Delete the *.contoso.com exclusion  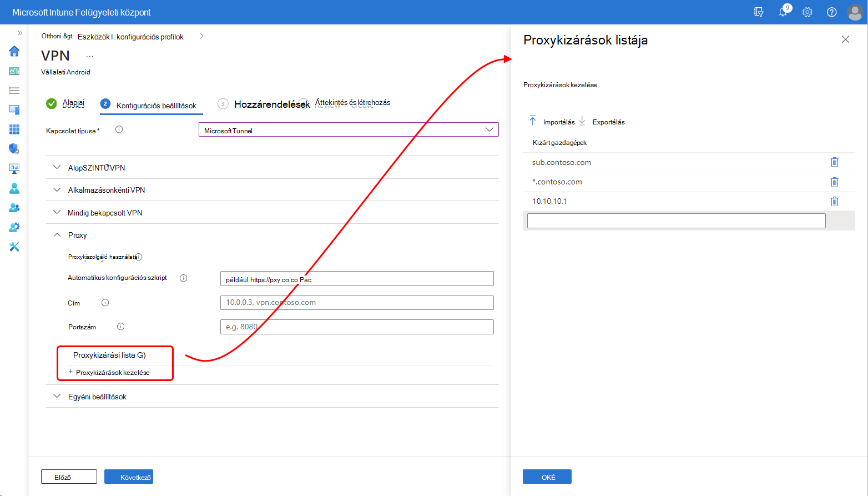tap(834, 182)
